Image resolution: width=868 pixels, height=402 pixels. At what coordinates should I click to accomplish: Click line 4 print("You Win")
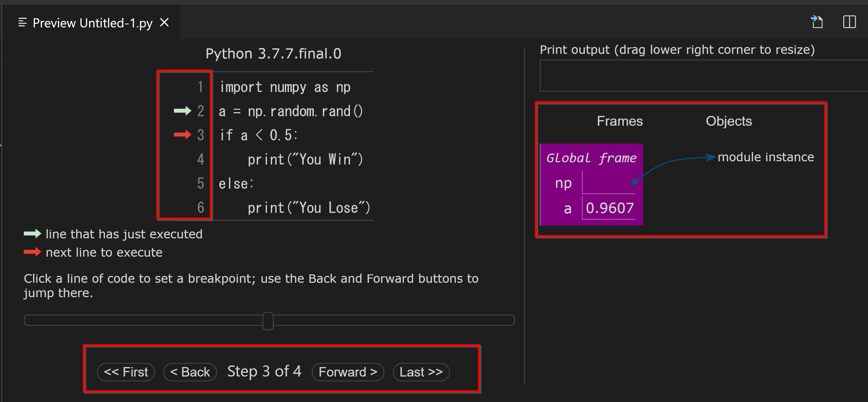(305, 159)
